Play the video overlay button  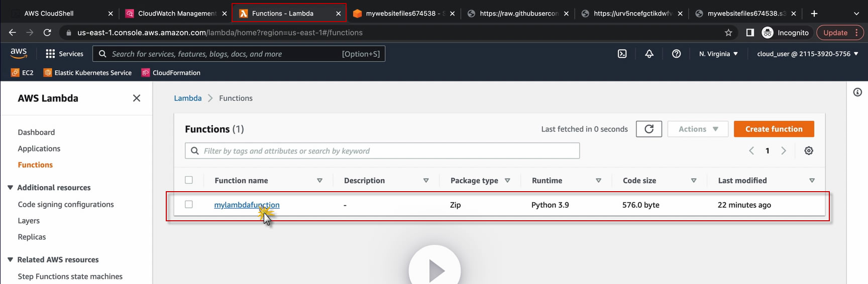click(x=435, y=270)
